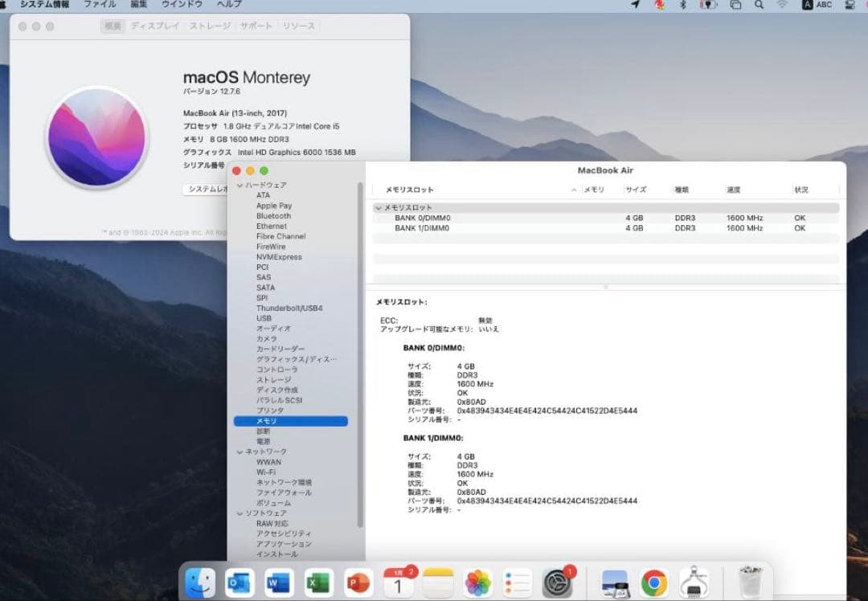Screen dimensions: 868x601
Task: Select アプリケーション under ソフトウェア
Action: (284, 545)
